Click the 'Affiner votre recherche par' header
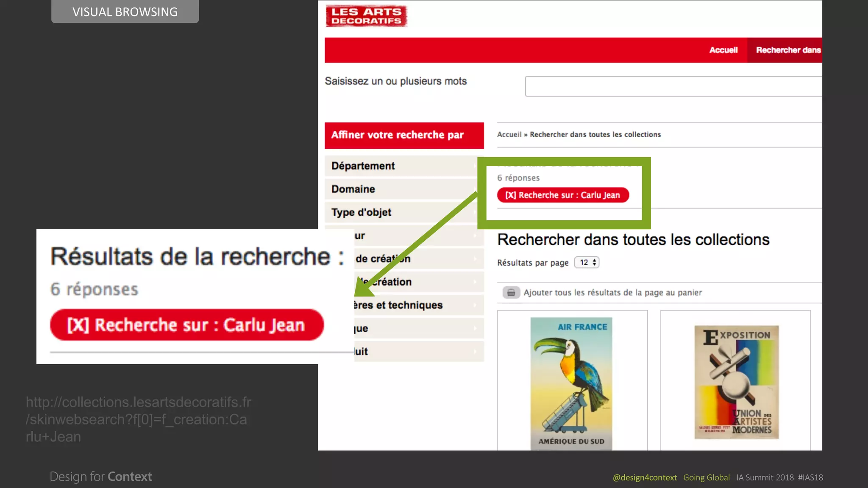Viewport: 868px width, 488px height. [404, 136]
